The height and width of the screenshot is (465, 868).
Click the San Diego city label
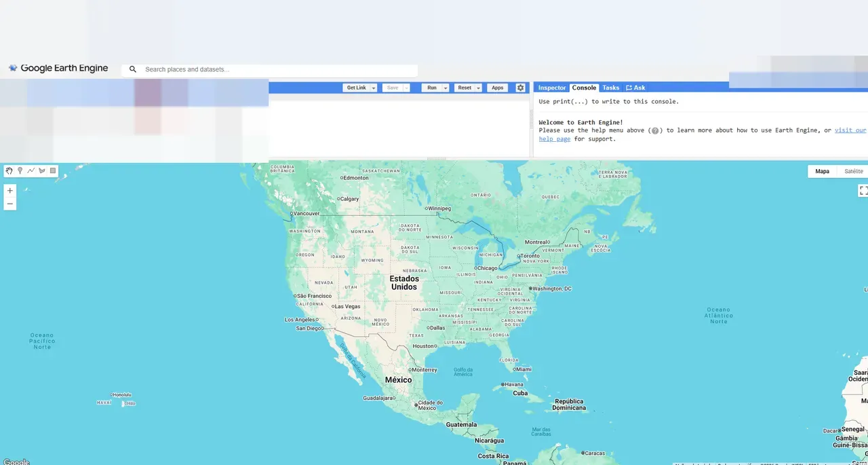pos(309,329)
